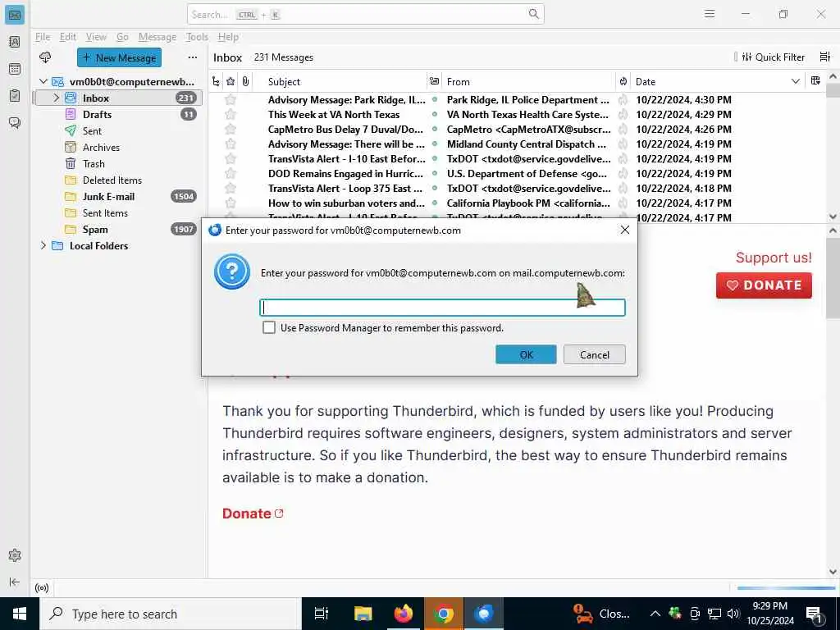Collapse the spaces toolbar arrow icon
This screenshot has width=840, height=630.
point(15,582)
